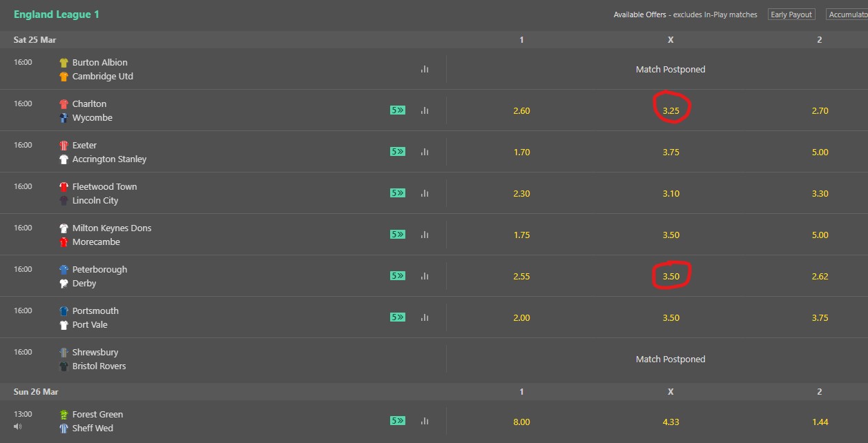Pick Exeter home win odds 1.70

pos(521,152)
